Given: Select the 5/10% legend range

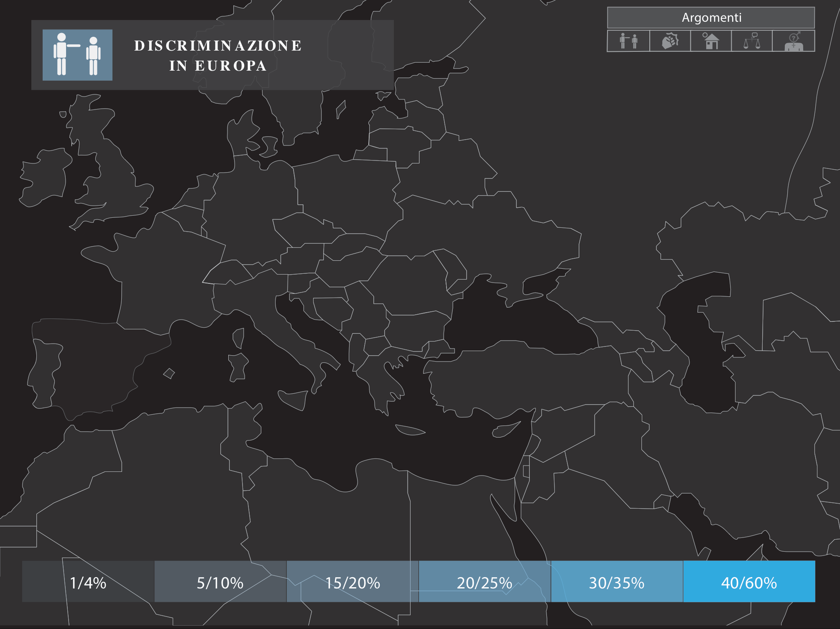Looking at the screenshot, I should (x=220, y=582).
